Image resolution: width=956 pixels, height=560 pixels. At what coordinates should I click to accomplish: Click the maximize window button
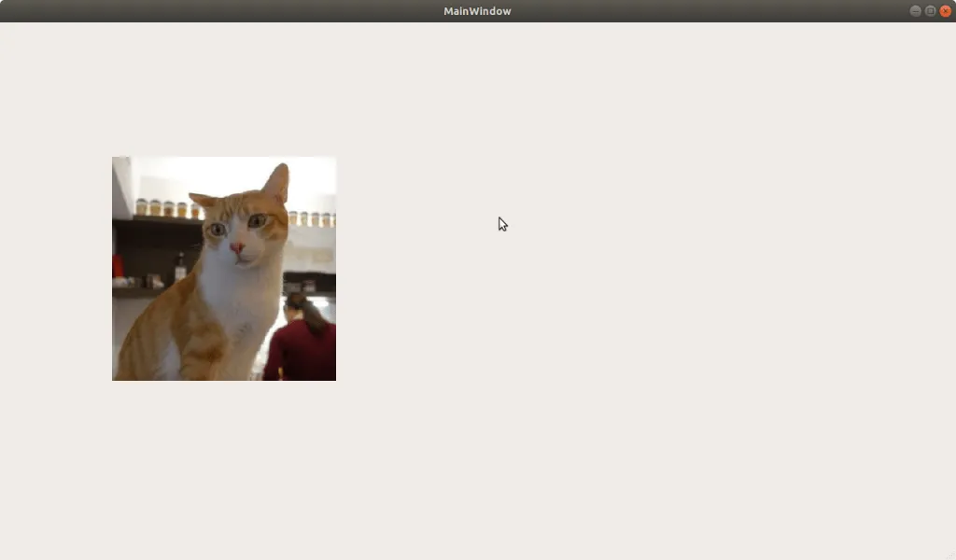click(x=930, y=11)
